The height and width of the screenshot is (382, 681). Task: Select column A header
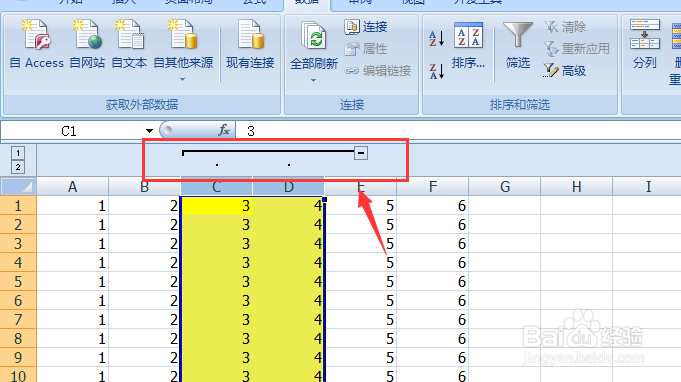tap(73, 187)
